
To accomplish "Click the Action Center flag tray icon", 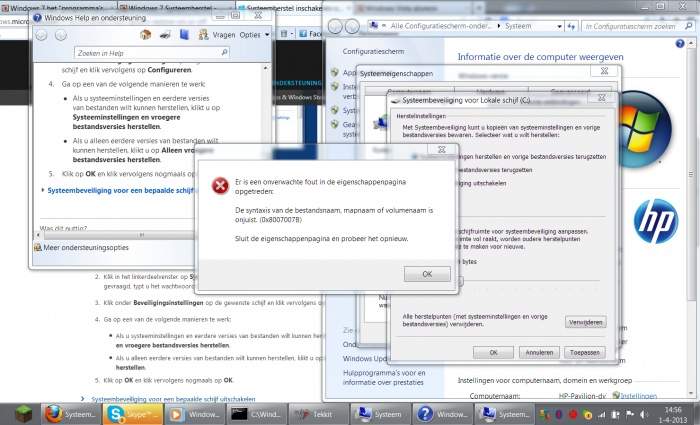I will (x=630, y=415).
